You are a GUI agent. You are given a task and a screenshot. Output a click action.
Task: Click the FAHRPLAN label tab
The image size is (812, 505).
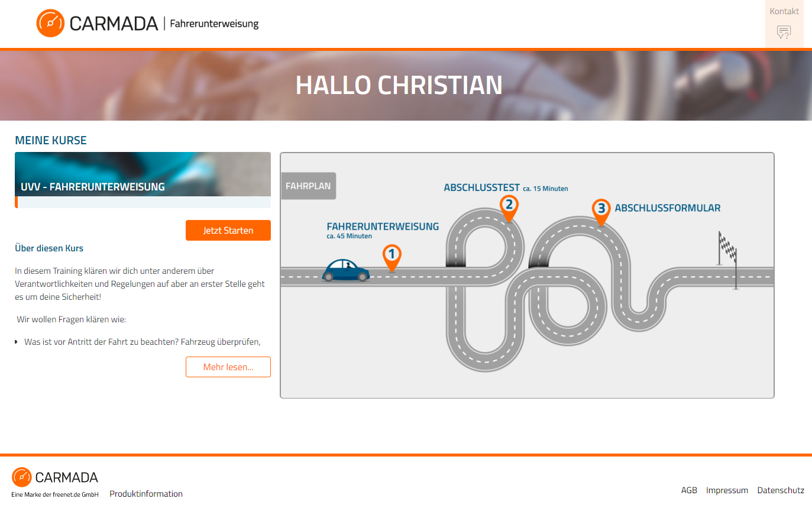click(309, 186)
